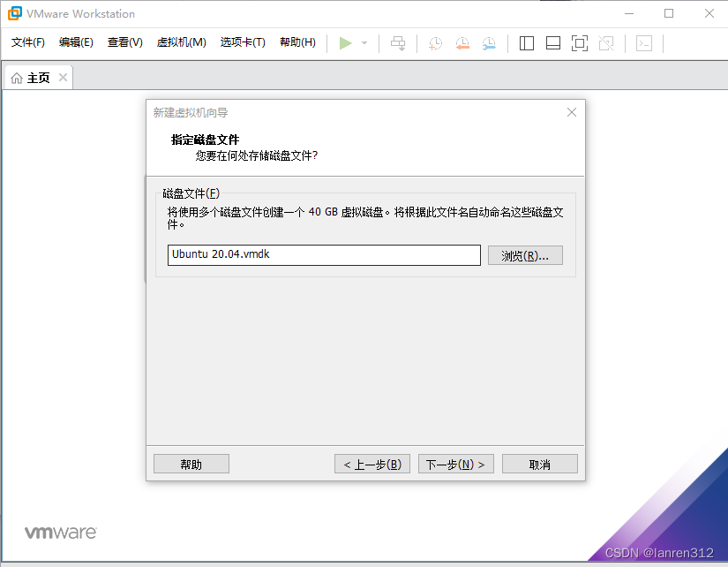Screen dimensions: 728x567
Task: Toggle the thumbnail bar view icon
Action: click(x=553, y=42)
